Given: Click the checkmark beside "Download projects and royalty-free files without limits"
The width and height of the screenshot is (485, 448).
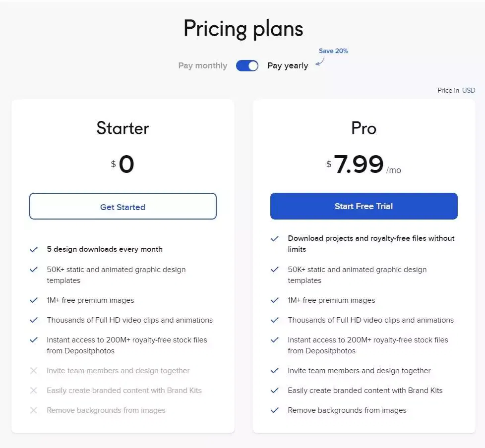Looking at the screenshot, I should pos(275,239).
